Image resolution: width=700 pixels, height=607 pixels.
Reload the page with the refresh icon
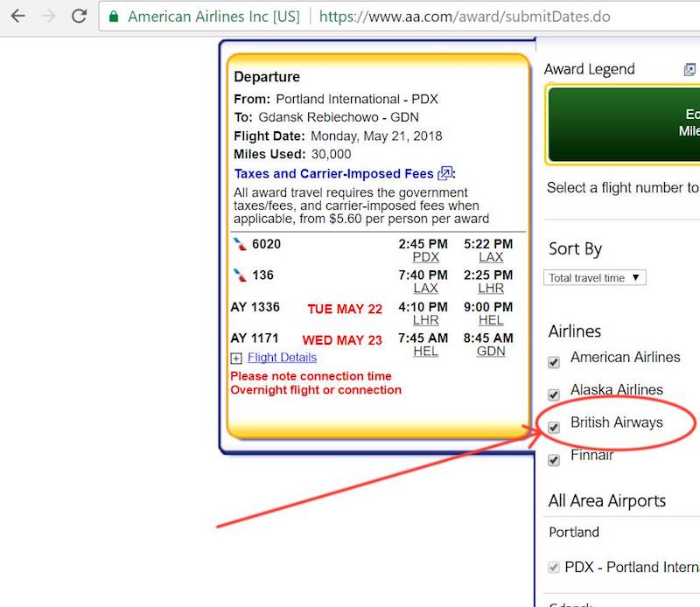tap(80, 16)
